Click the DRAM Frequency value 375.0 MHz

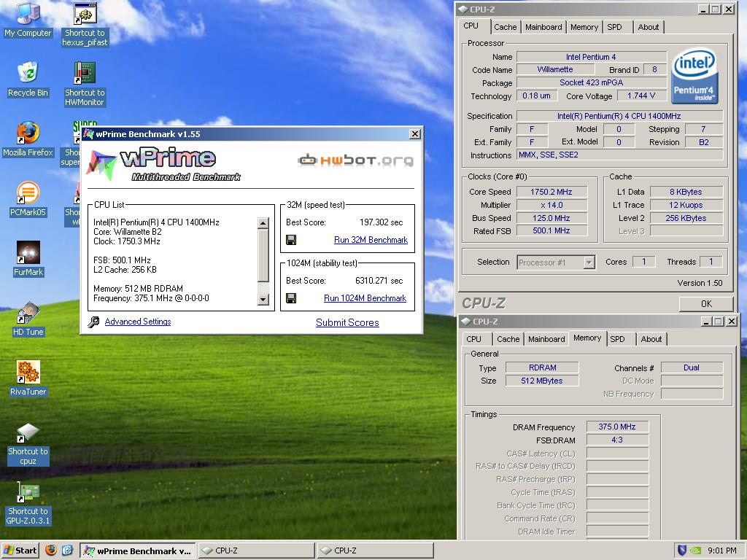(x=617, y=427)
